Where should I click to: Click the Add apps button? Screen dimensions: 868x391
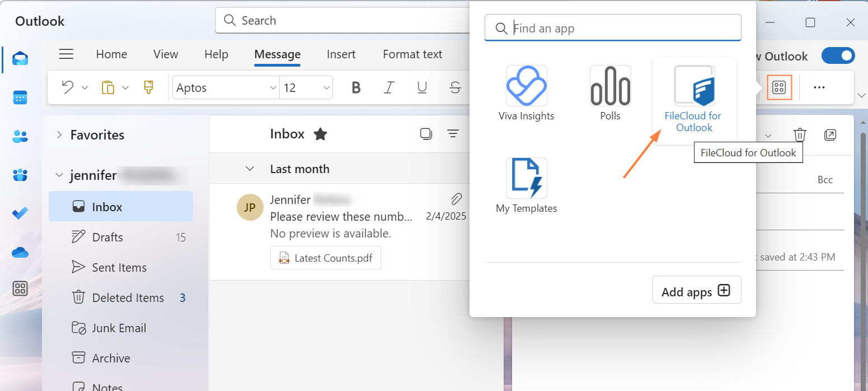696,291
